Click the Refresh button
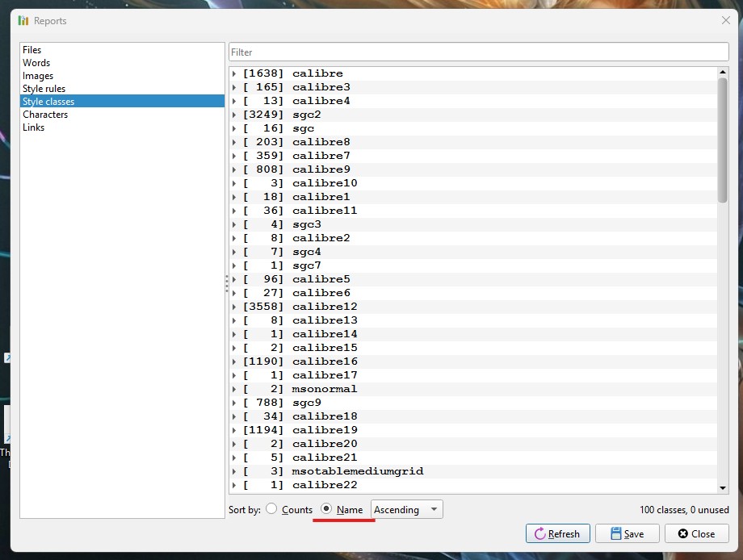Image resolution: width=743 pixels, height=560 pixels. click(558, 533)
